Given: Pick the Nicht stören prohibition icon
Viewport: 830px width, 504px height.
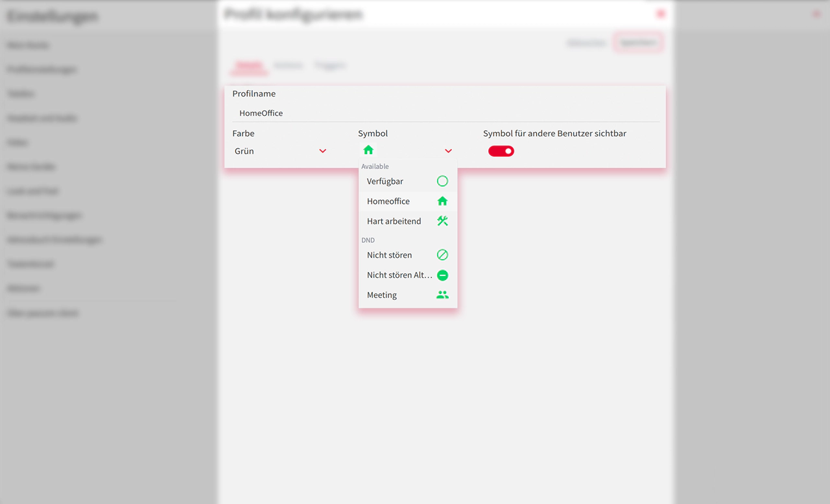Looking at the screenshot, I should coord(442,255).
